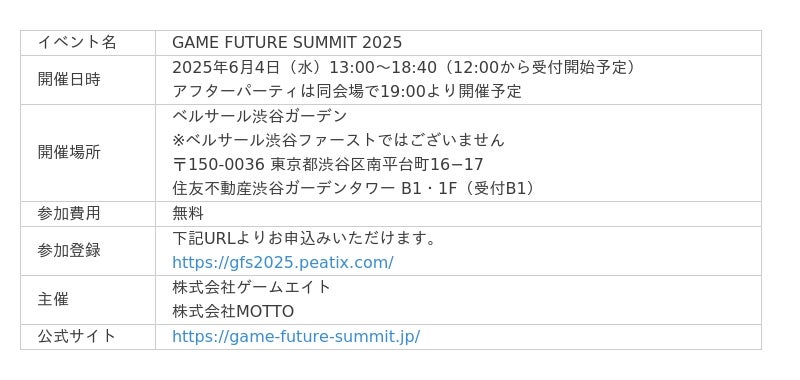This screenshot has height=380, width=800.
Task: Click the 主催 label cell
Action: pyautogui.click(x=88, y=300)
